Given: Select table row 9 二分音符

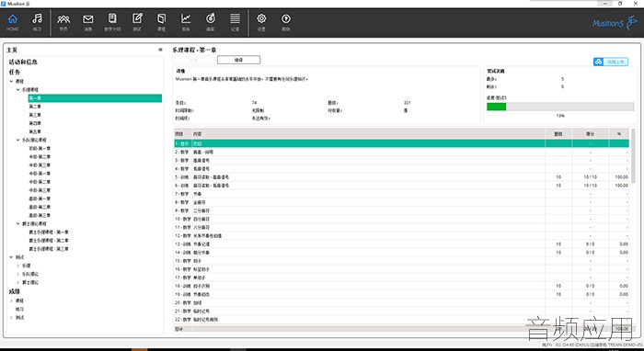Looking at the screenshot, I should (401, 210).
